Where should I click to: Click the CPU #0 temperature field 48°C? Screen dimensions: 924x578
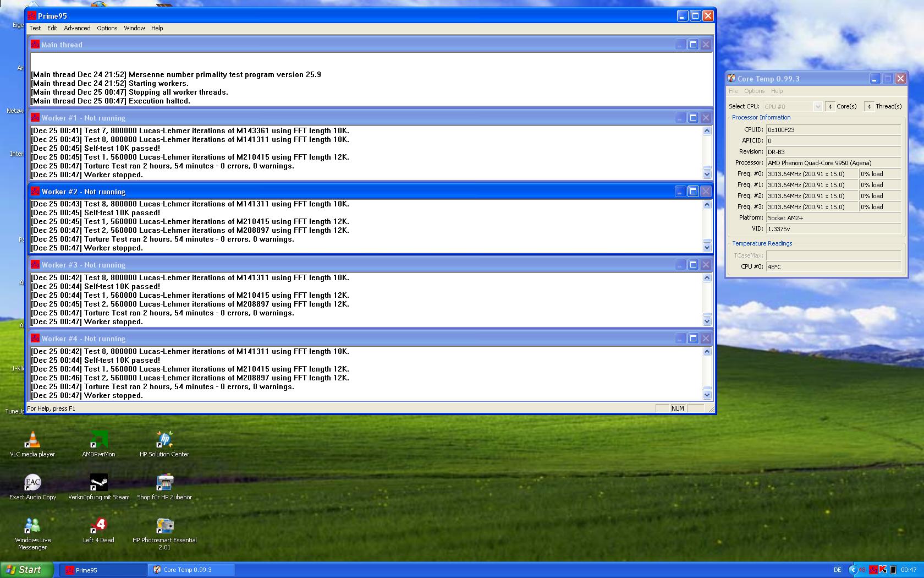pyautogui.click(x=833, y=267)
